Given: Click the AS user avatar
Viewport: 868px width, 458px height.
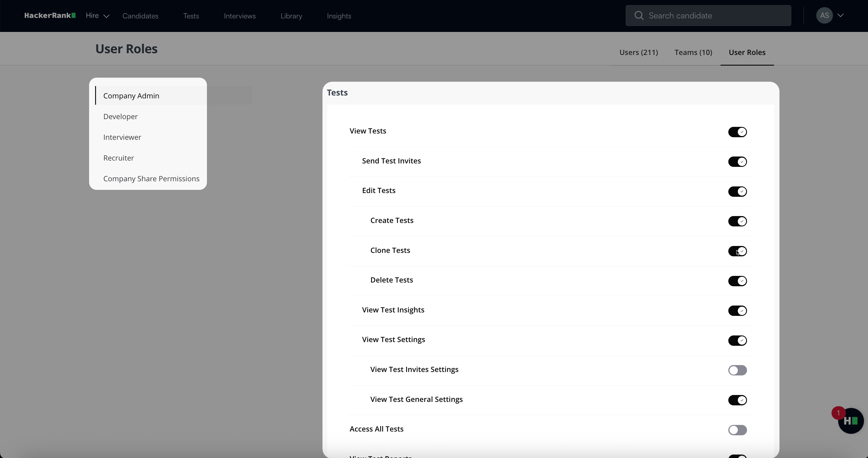Looking at the screenshot, I should click(x=824, y=16).
